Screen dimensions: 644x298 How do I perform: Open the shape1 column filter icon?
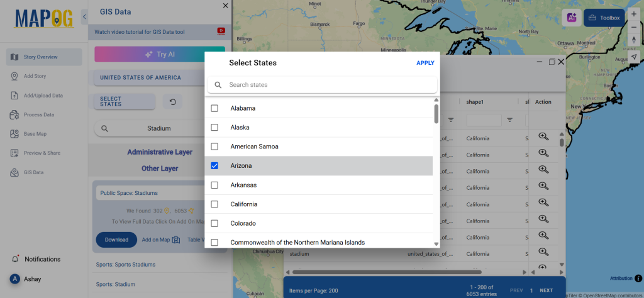(509, 120)
